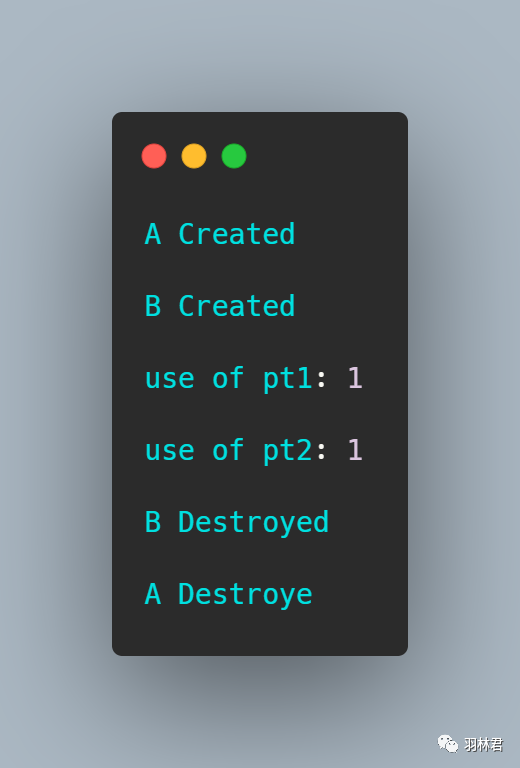Screen dimensions: 520x768
Task: Click the number 1 after pt2
Action: click(x=355, y=450)
